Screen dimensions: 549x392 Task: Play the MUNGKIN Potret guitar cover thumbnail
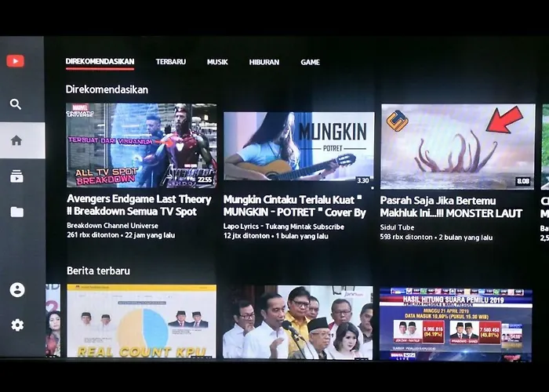(299, 147)
